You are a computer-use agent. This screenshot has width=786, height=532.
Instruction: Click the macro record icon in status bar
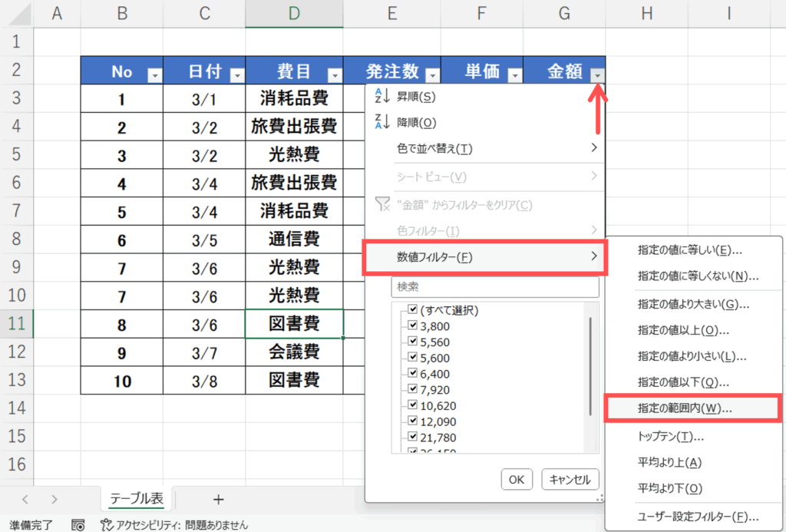78,525
